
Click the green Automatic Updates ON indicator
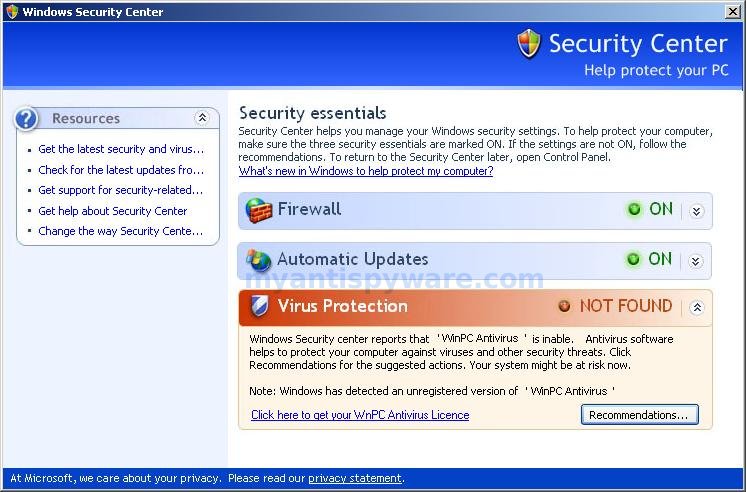click(633, 259)
